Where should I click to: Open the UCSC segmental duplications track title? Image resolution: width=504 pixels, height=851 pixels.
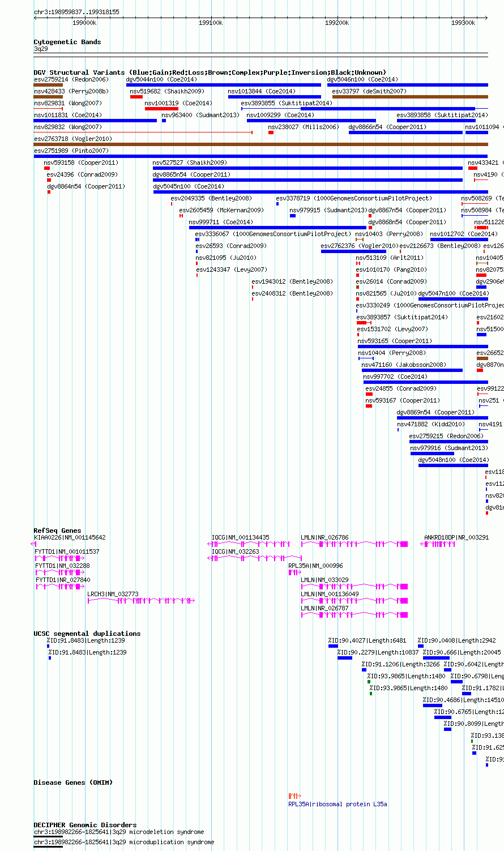pyautogui.click(x=87, y=634)
